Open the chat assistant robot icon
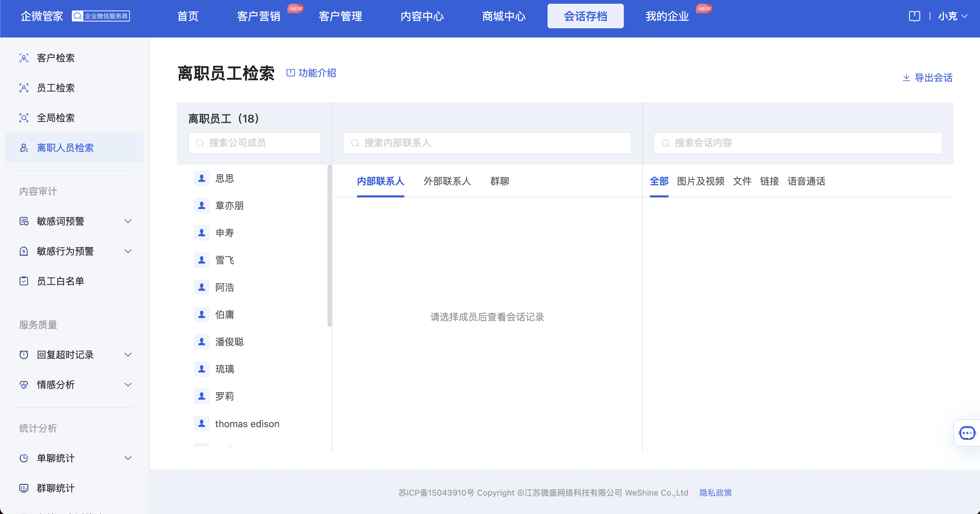Screen dimensions: 980x514 967,433
